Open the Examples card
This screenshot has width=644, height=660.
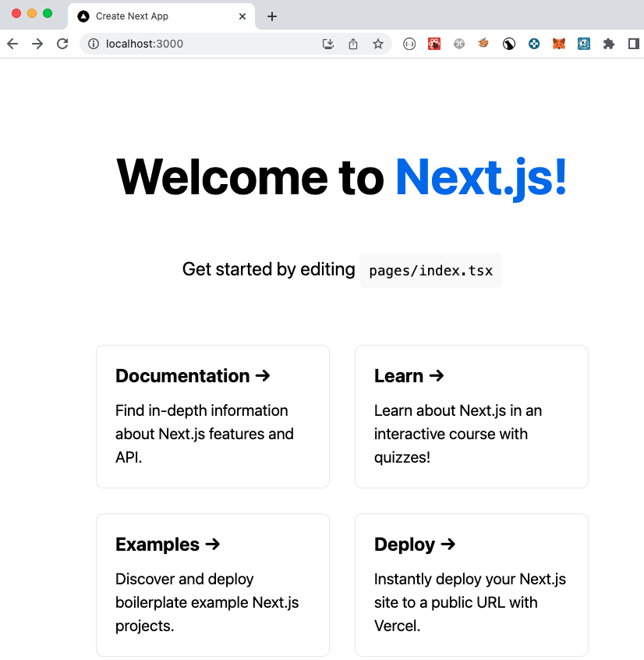point(213,585)
